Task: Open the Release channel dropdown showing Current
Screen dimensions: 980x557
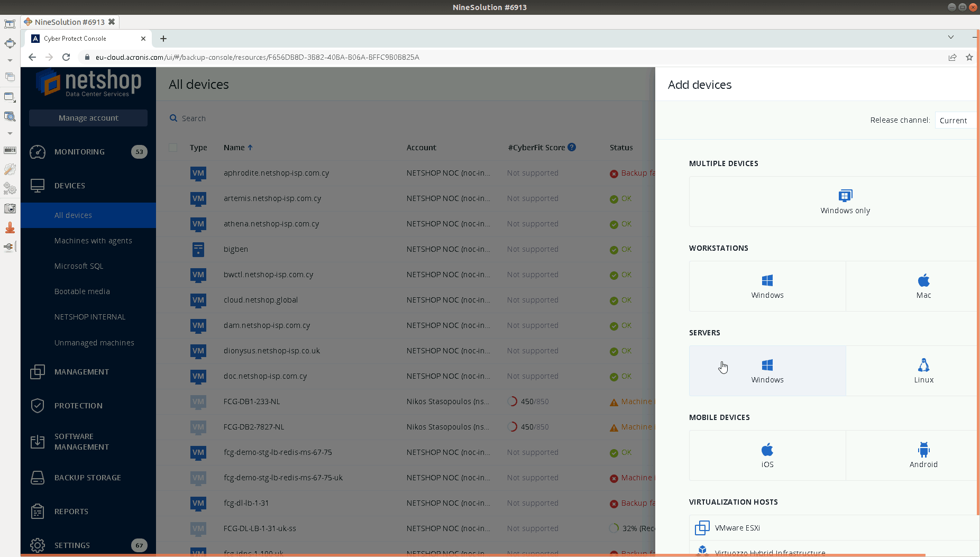Action: 955,120
